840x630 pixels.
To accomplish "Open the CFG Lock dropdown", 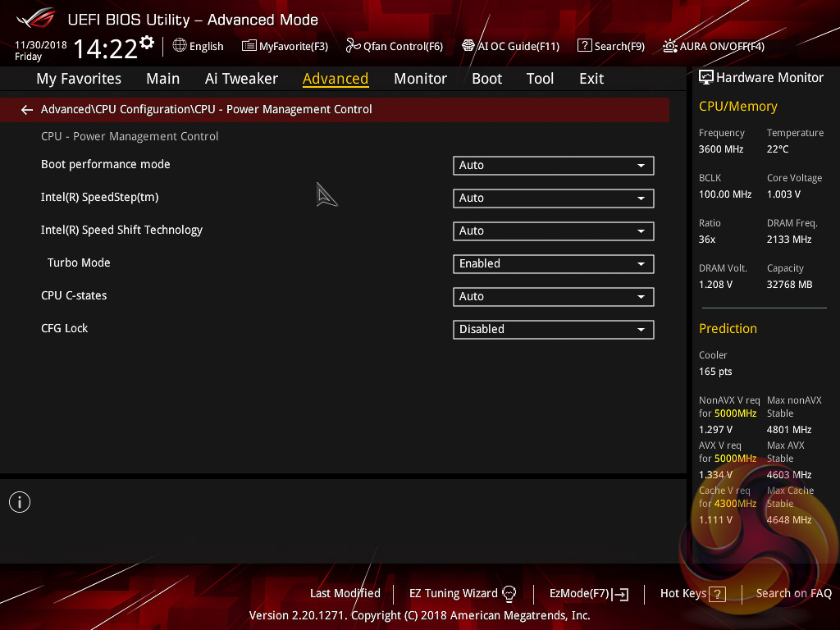I will (x=553, y=329).
